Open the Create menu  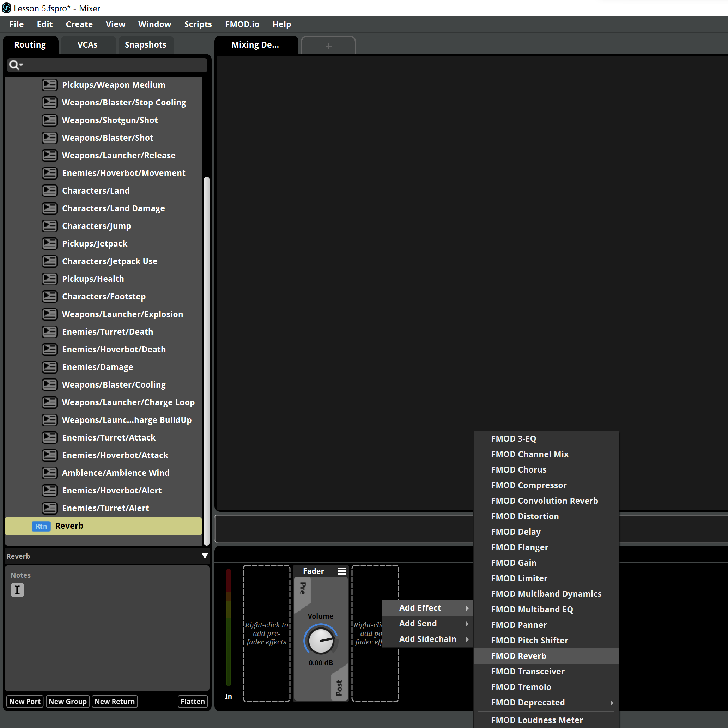(x=79, y=24)
